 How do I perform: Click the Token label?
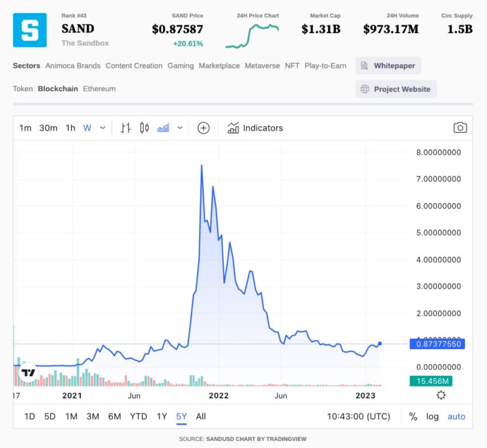tap(23, 89)
